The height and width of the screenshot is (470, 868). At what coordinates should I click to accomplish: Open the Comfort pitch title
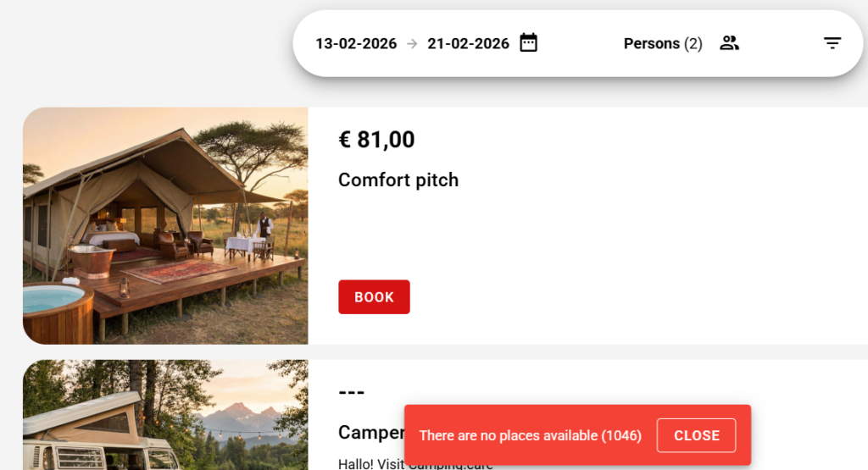coord(398,180)
